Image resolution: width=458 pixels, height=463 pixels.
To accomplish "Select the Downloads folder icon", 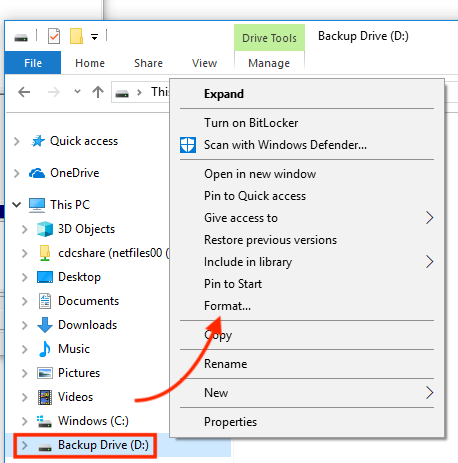I will (x=45, y=325).
